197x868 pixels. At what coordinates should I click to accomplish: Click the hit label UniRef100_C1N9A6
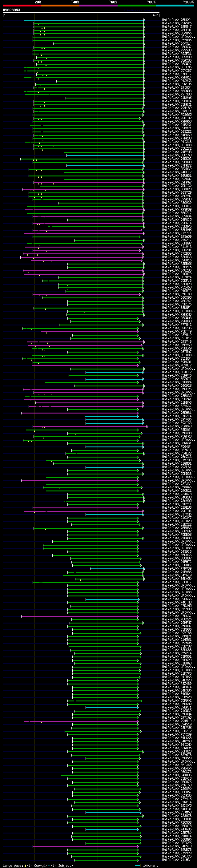click(177, 98)
